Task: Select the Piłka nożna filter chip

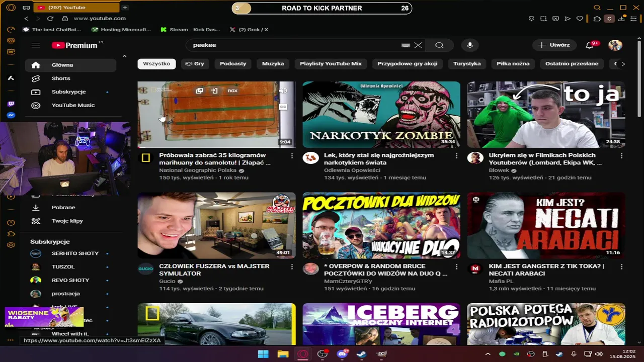Action: click(x=513, y=64)
